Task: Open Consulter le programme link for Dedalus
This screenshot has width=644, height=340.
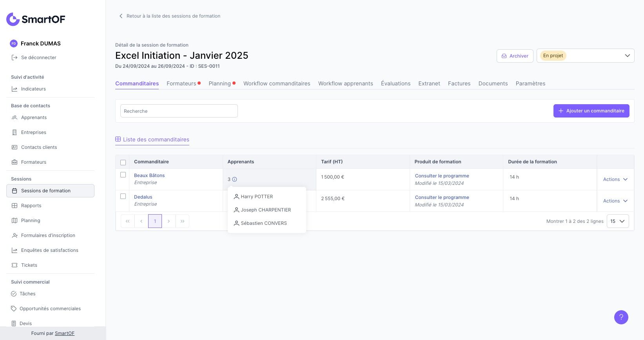Action: pyautogui.click(x=442, y=197)
